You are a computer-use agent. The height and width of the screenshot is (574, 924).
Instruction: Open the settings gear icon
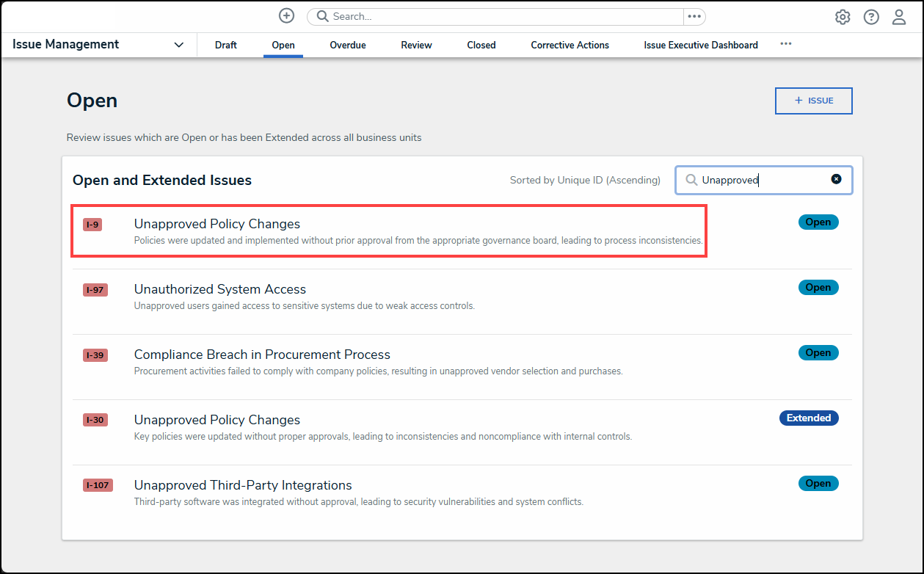point(843,17)
